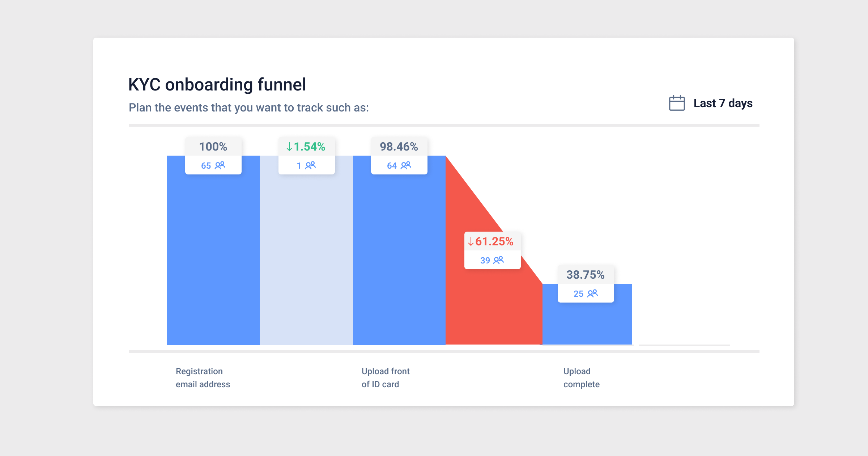Screen dimensions: 868x456
Task: Click the people icon showing 25 users
Action: 592,294
